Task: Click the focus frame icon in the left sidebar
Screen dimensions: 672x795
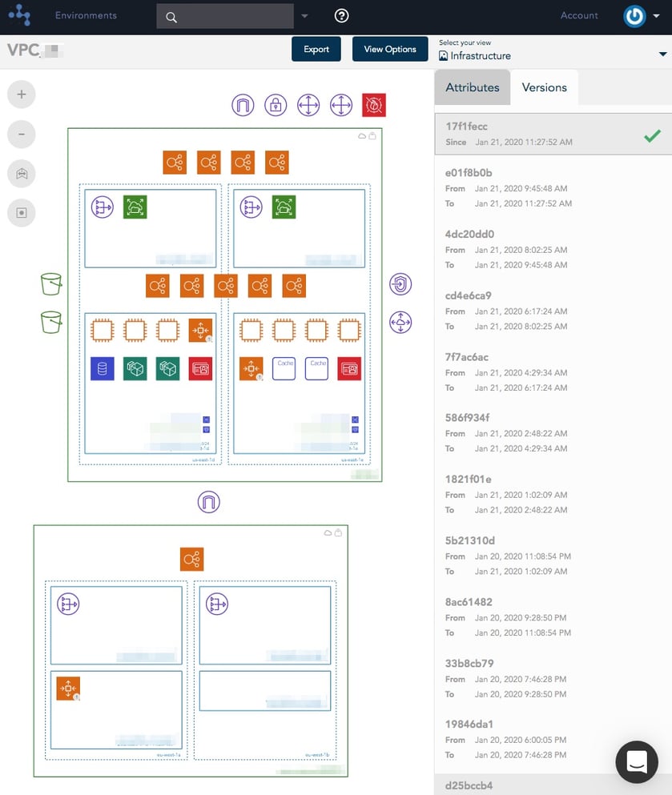Action: click(x=21, y=213)
